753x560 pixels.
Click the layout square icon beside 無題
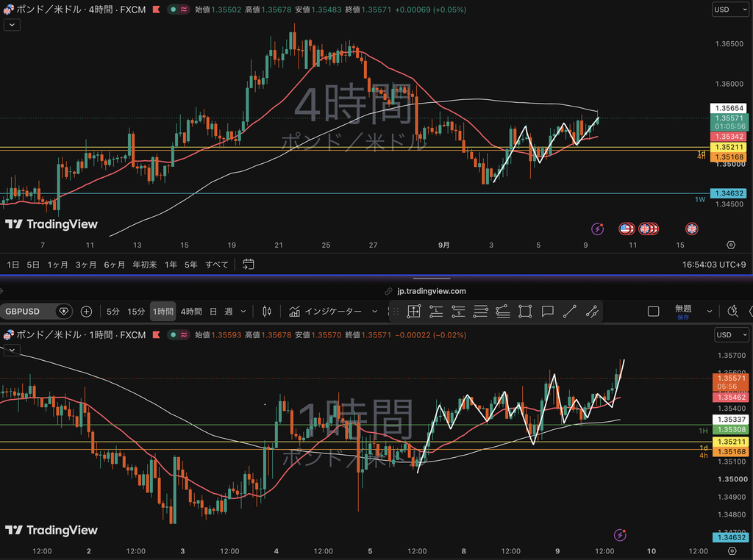(653, 312)
